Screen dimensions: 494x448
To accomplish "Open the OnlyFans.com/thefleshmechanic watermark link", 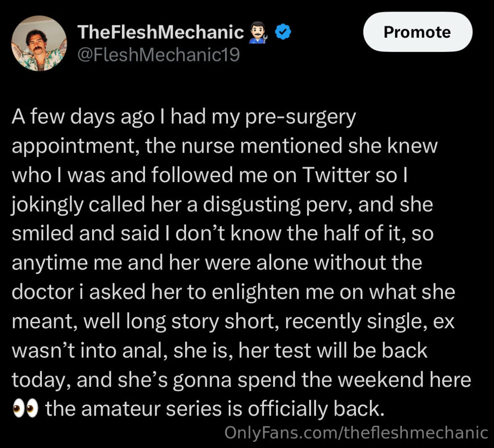I will click(356, 432).
